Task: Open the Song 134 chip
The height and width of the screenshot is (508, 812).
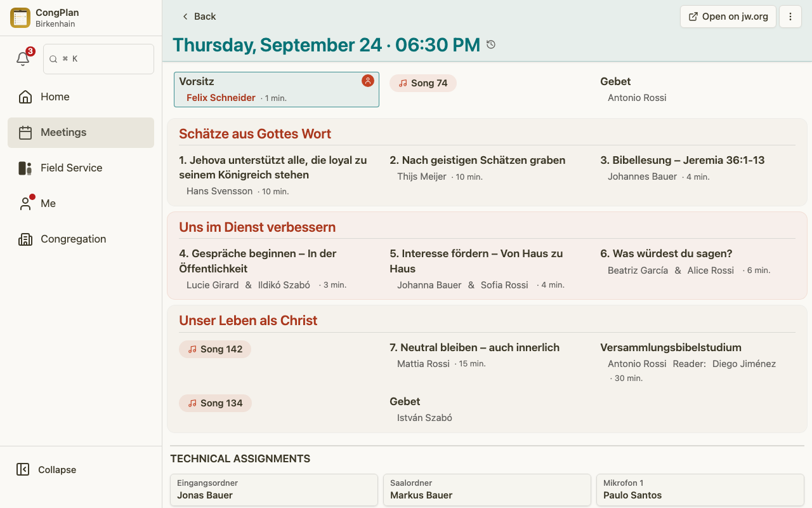Action: [x=215, y=403]
